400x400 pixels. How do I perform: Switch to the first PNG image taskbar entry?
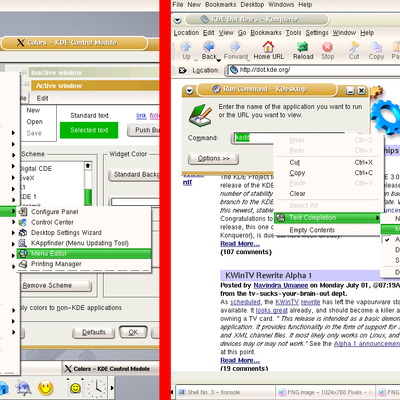326,392
